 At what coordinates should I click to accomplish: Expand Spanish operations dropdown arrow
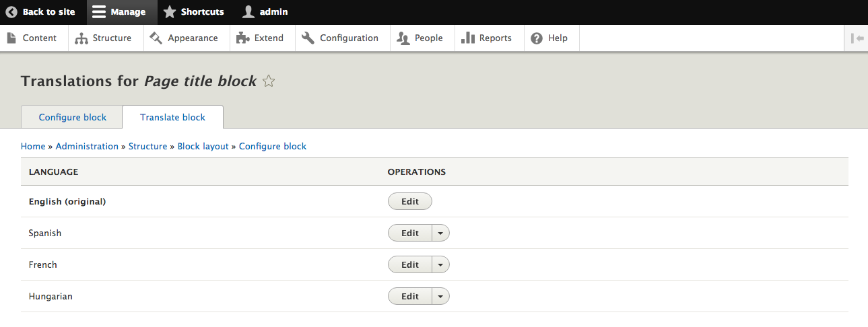tap(440, 233)
